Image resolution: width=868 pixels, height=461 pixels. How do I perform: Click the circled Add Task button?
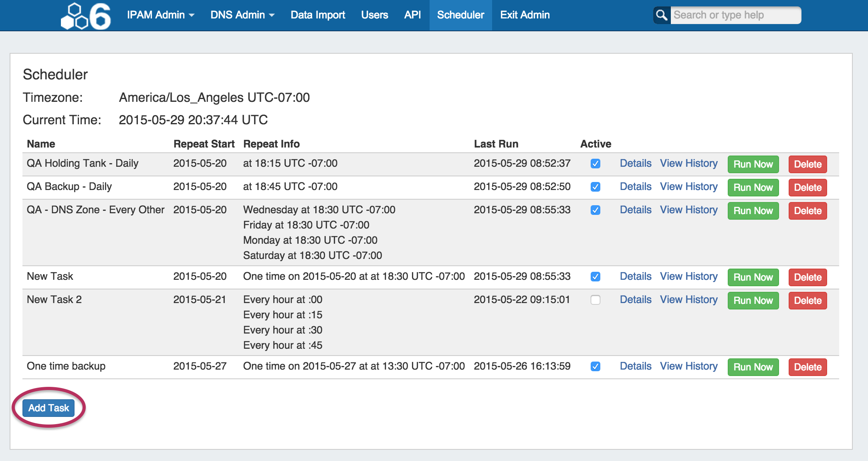(x=48, y=408)
